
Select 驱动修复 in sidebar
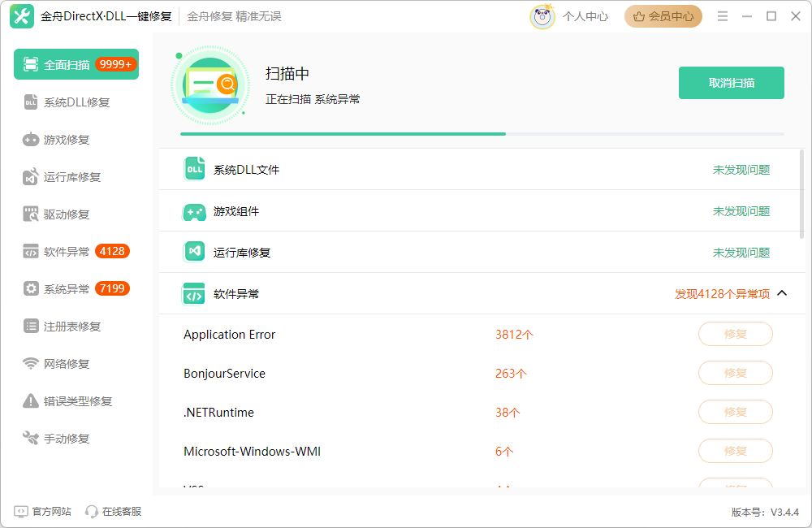click(76, 214)
